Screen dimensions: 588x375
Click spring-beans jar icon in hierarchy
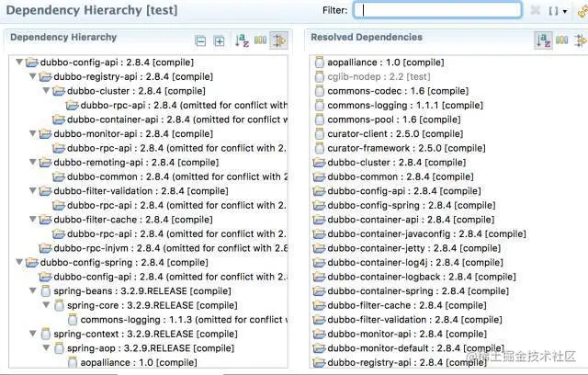point(45,291)
